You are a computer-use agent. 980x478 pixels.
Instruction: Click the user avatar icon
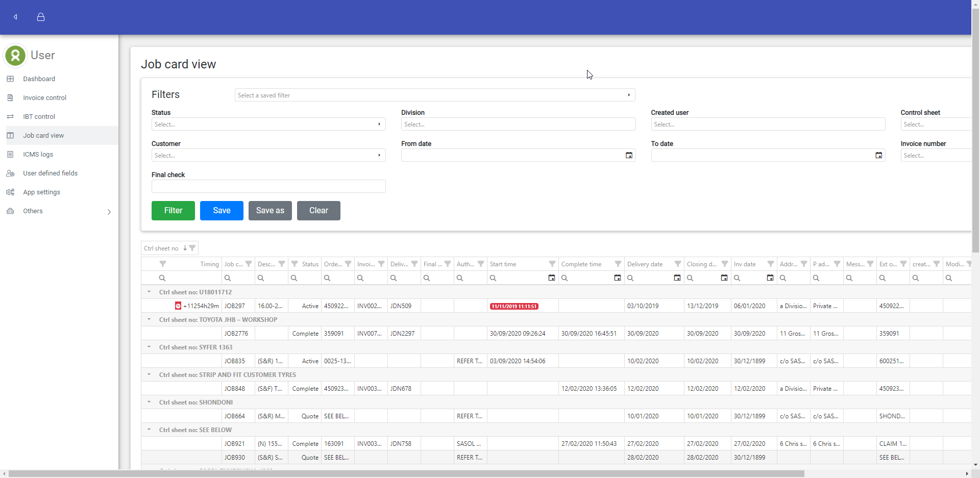[15, 56]
